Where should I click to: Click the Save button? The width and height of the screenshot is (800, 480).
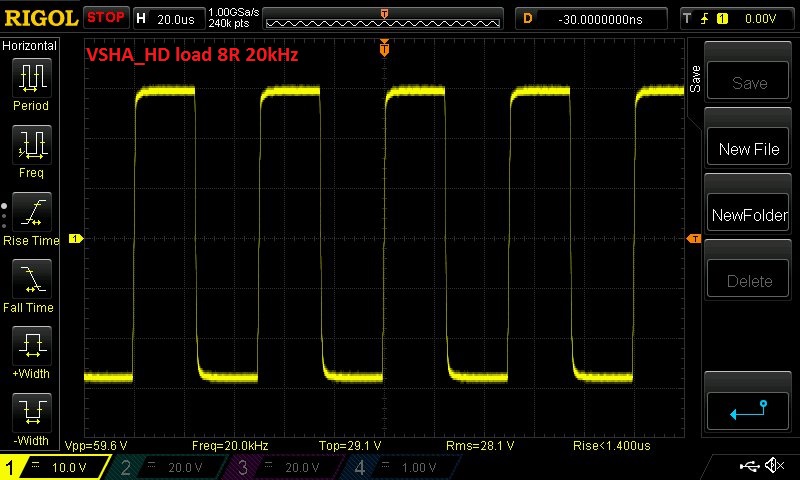[748, 80]
